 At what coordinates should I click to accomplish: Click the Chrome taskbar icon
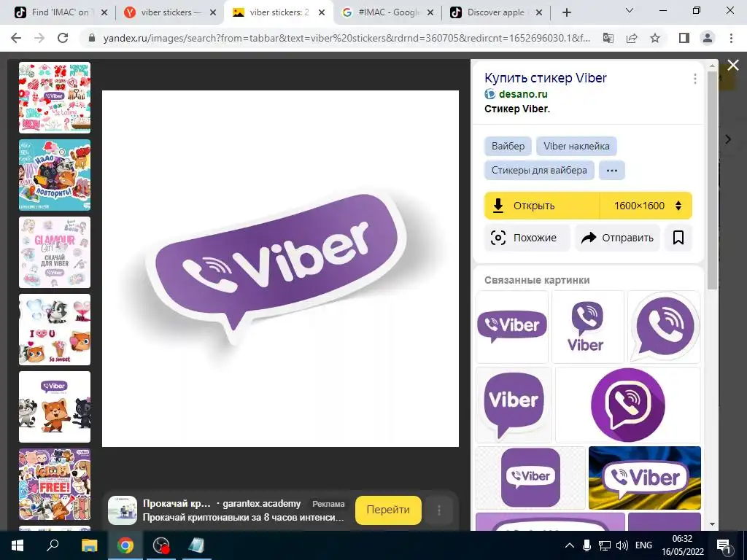coord(125,545)
